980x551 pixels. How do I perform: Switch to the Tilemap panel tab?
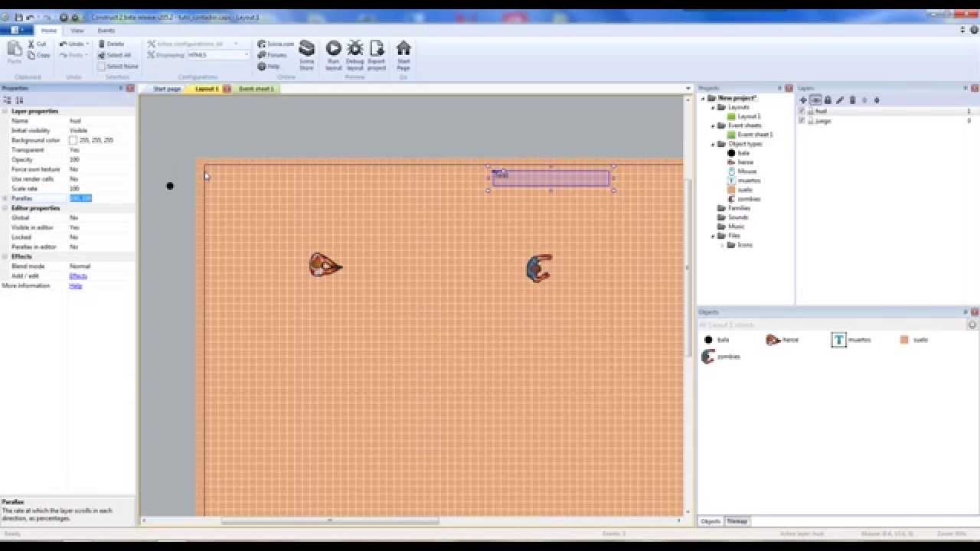tap(737, 521)
